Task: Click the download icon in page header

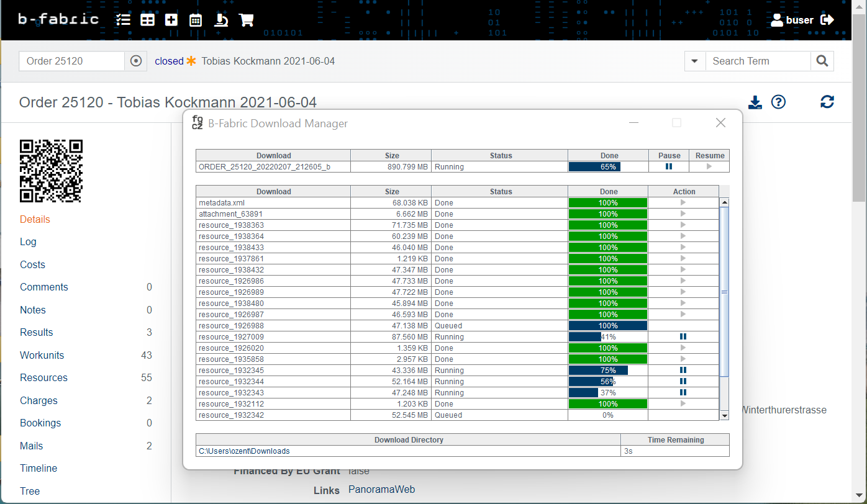Action: (755, 102)
